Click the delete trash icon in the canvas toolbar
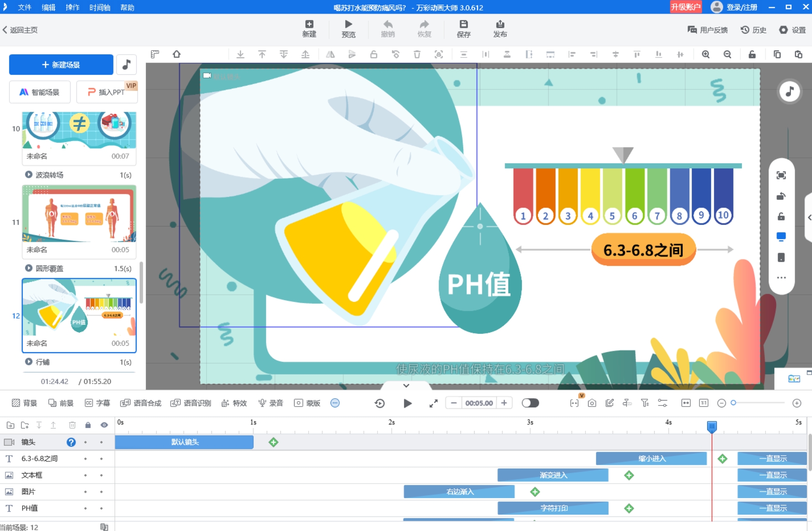Viewport: 812px width, 531px height. (417, 54)
